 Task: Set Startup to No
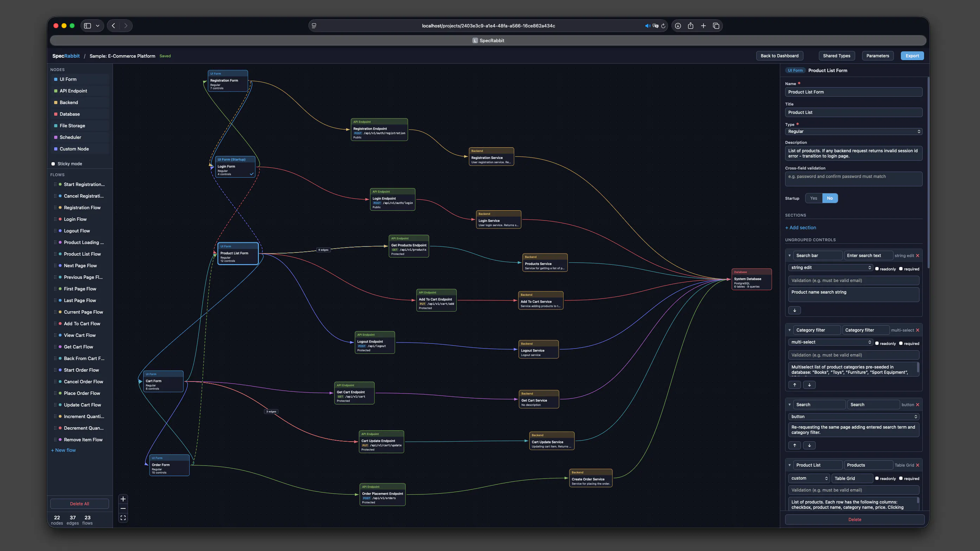coord(830,198)
